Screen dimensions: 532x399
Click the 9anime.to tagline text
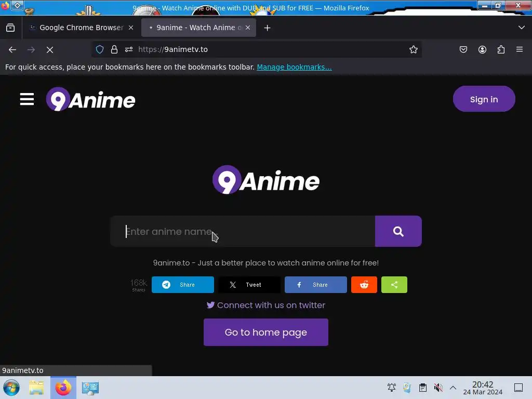coord(266,263)
